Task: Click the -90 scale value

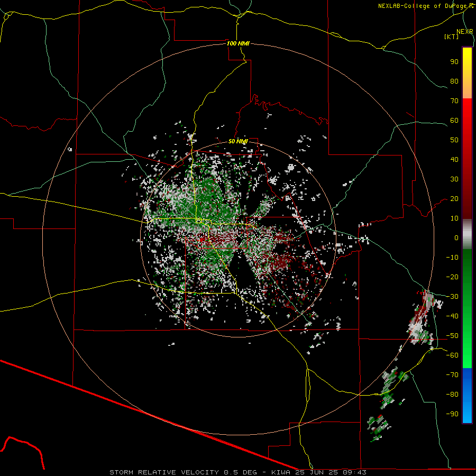Action: pyautogui.click(x=452, y=414)
